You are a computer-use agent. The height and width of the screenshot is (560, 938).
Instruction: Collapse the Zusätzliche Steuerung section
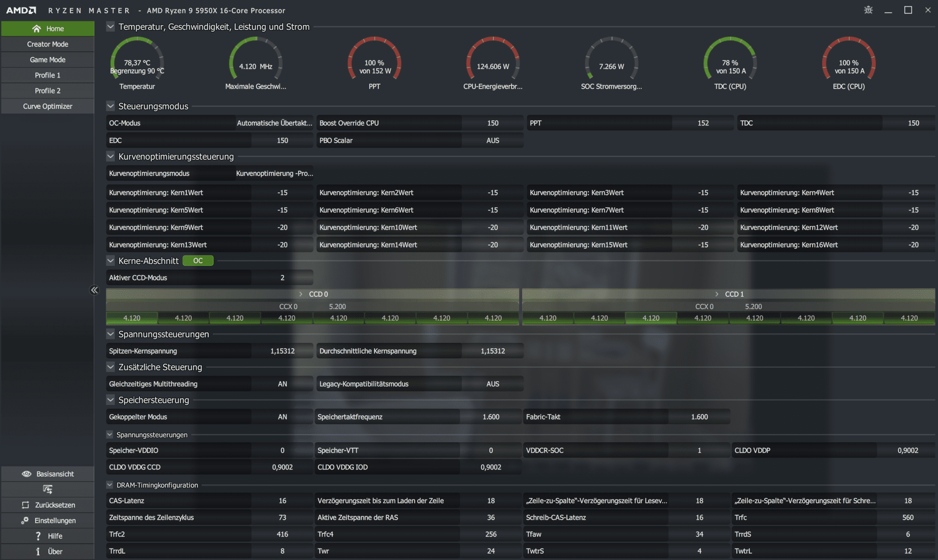tap(110, 367)
